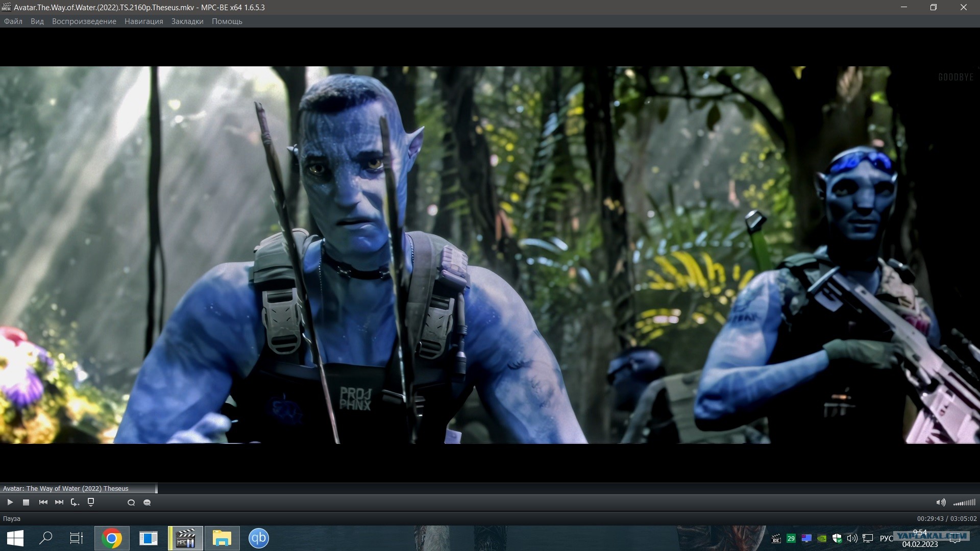Open File Explorer from the taskbar
Viewport: 980px width, 551px height.
point(222,538)
